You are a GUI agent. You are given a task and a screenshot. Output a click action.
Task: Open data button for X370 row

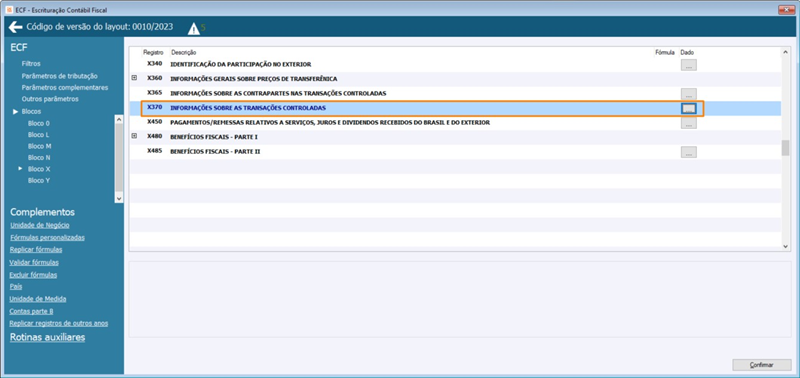pyautogui.click(x=689, y=108)
